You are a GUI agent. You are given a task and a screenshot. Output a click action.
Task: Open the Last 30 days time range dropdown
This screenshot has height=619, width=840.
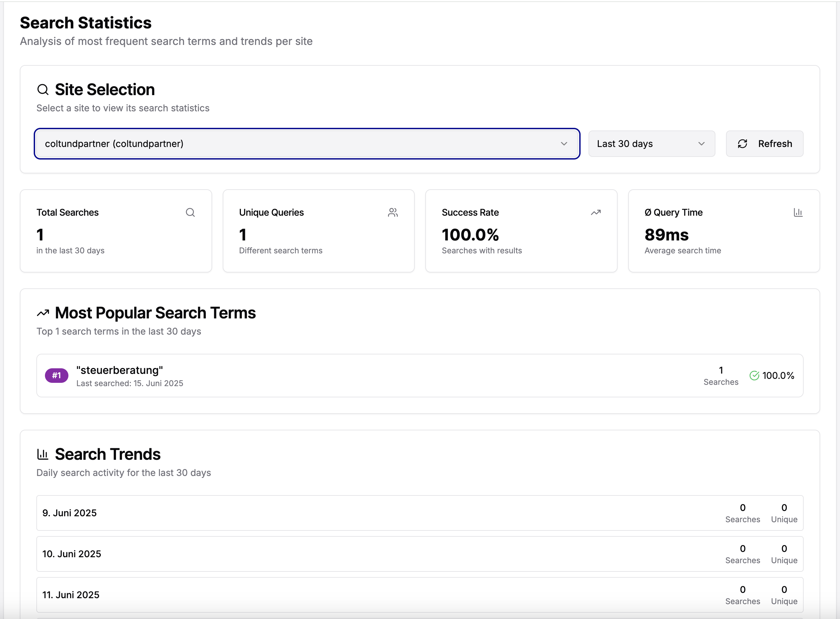pos(651,143)
